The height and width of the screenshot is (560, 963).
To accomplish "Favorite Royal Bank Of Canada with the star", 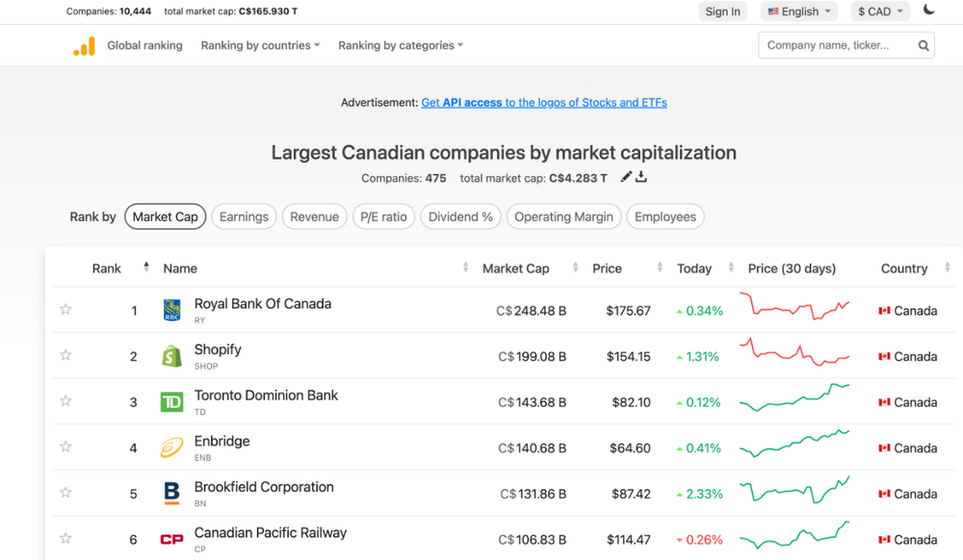I will click(x=65, y=309).
